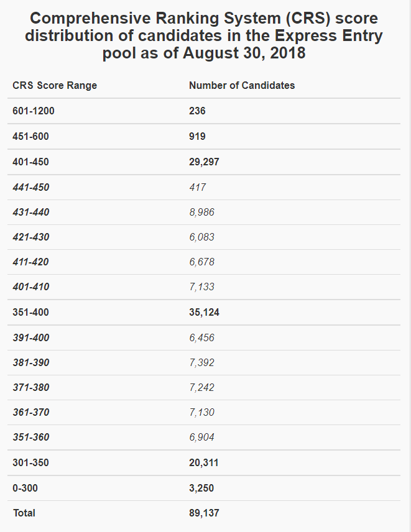
Task: Select the 371-380 sub-range cell
Action: pos(30,388)
